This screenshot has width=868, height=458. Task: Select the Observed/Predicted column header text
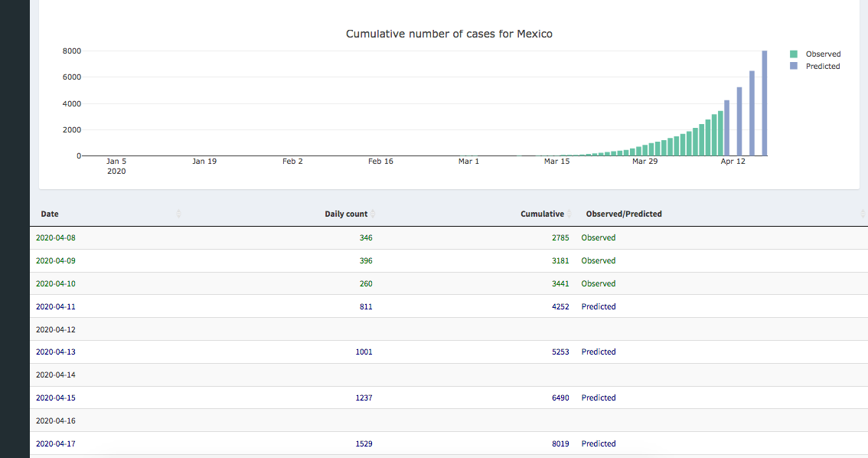(624, 214)
